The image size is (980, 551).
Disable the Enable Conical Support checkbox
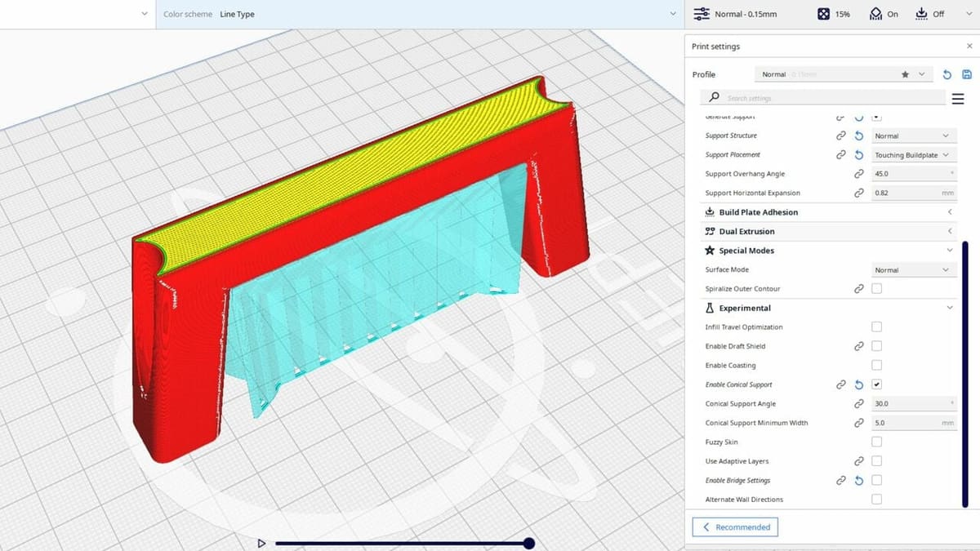[x=876, y=384]
